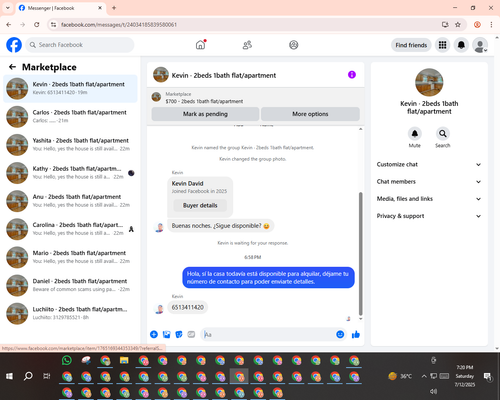Screen dimensions: 500x400
Task: Choose a GIF icon in composer
Action: [x=191, y=334]
